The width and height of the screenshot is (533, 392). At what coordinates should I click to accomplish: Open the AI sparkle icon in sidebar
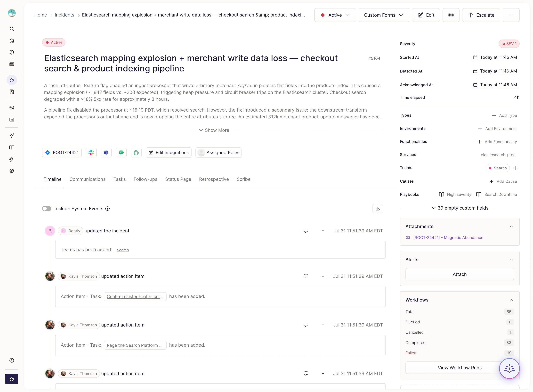coord(12,136)
